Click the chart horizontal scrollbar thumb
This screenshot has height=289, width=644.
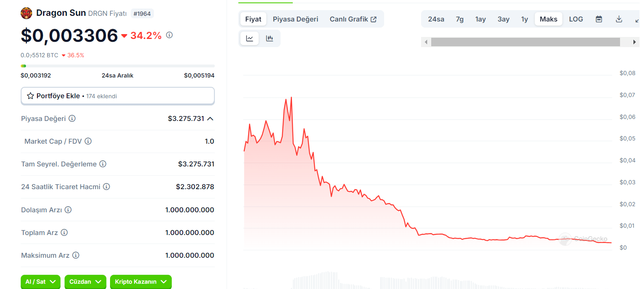[x=525, y=42]
